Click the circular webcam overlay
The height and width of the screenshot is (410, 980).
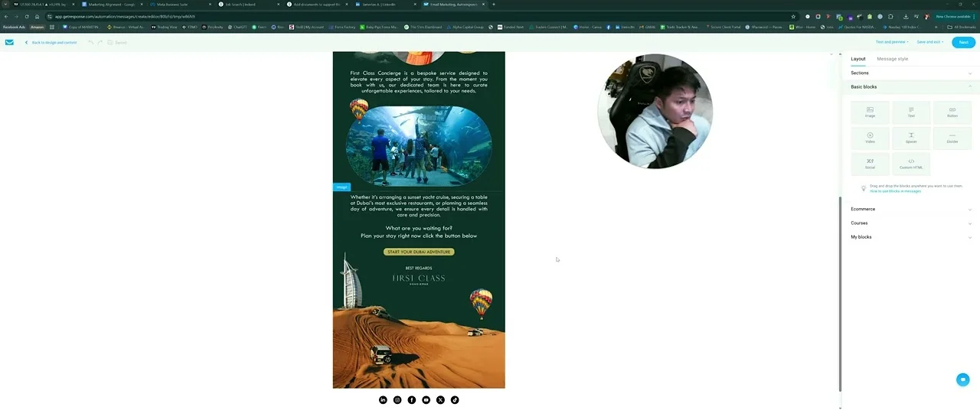(655, 111)
